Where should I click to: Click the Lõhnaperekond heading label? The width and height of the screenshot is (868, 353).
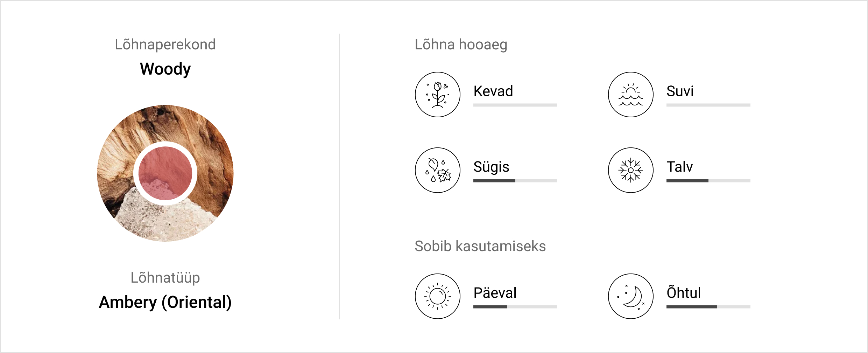[165, 45]
